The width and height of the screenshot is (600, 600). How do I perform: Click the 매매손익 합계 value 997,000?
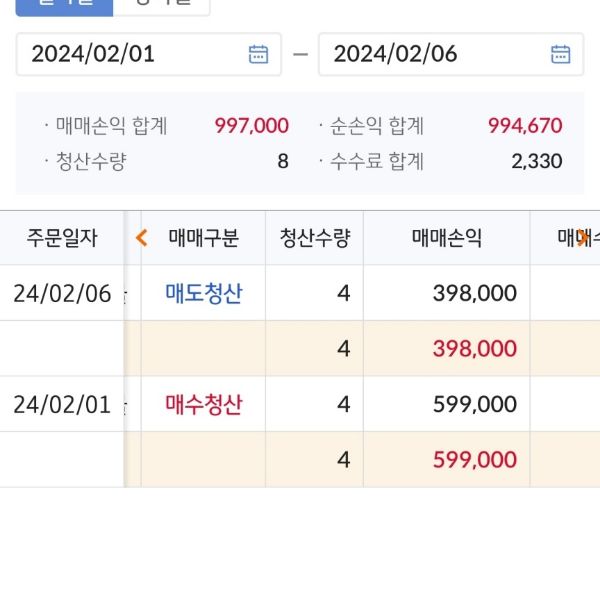[251, 126]
